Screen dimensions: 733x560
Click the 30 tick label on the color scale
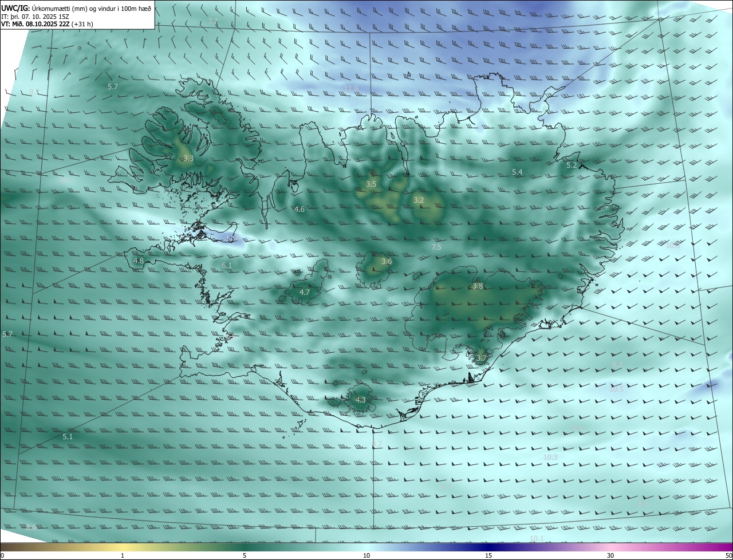[x=610, y=555]
